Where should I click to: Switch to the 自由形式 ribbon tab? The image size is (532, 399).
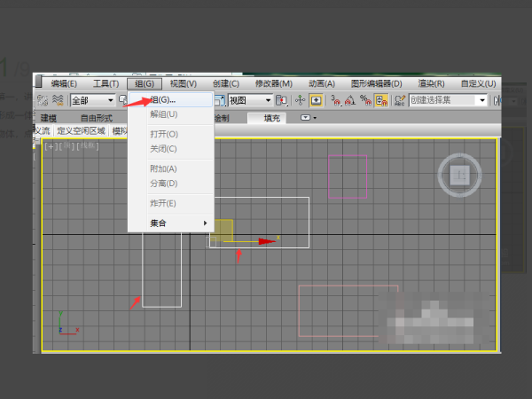[97, 118]
